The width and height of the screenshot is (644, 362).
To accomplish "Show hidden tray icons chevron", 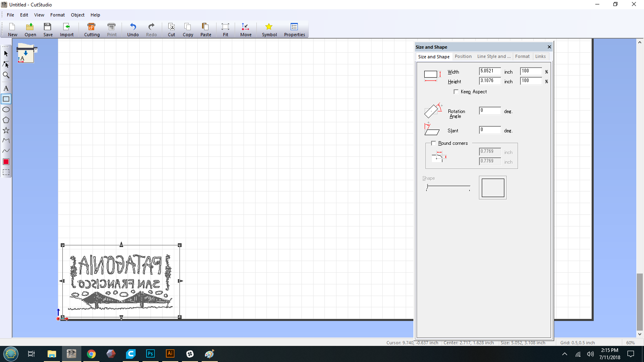I will pyautogui.click(x=565, y=354).
